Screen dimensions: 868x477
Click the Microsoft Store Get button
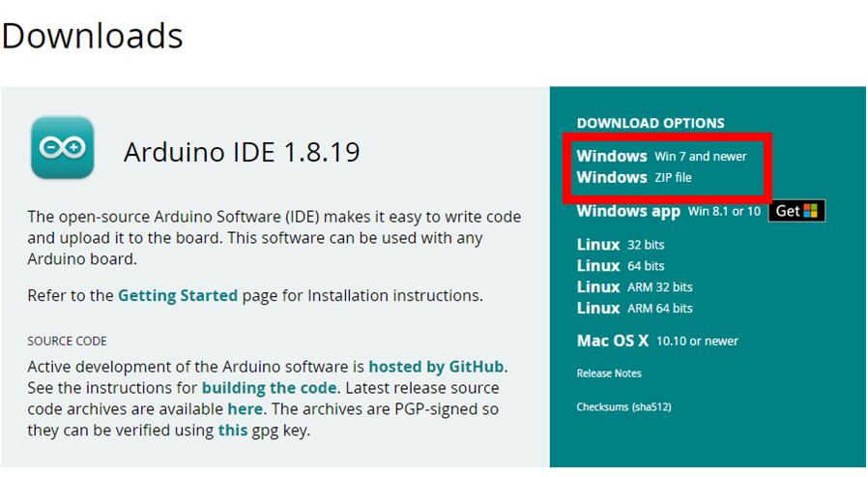point(796,211)
